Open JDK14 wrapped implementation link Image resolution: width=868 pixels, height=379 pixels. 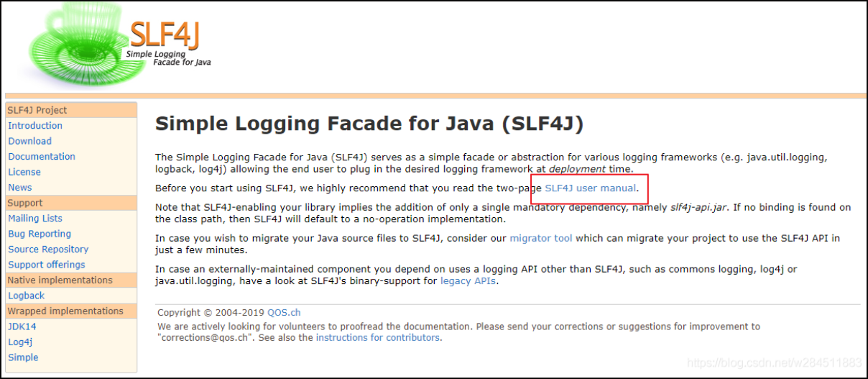tap(22, 327)
